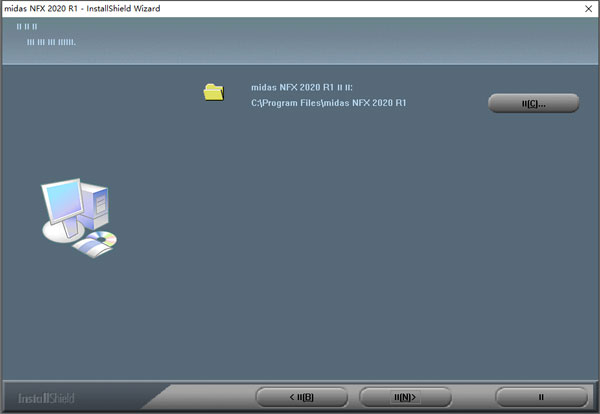
Task: Click the cancel button at bottom right
Action: coord(541,397)
